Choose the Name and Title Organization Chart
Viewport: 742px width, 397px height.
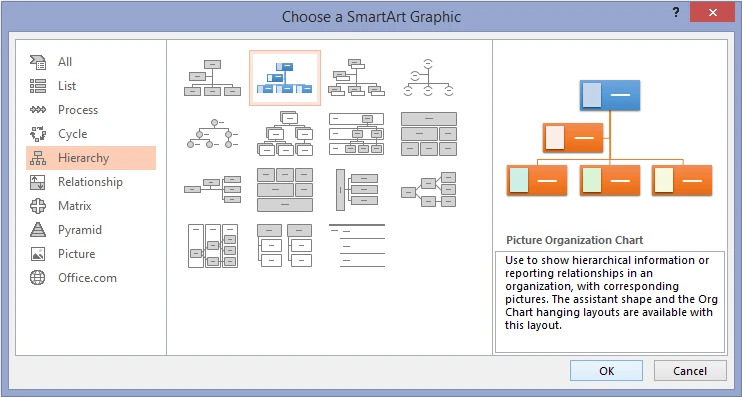pos(356,78)
